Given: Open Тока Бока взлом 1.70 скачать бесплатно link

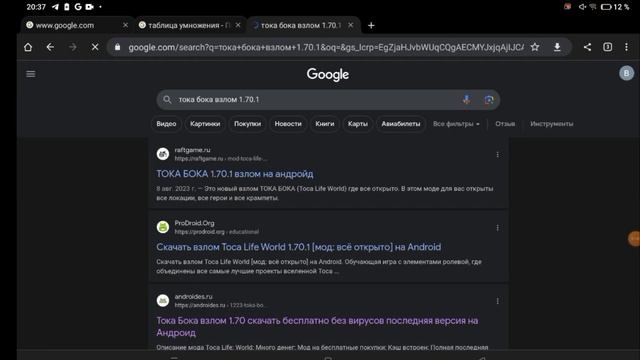Looking at the screenshot, I should coord(317,326).
